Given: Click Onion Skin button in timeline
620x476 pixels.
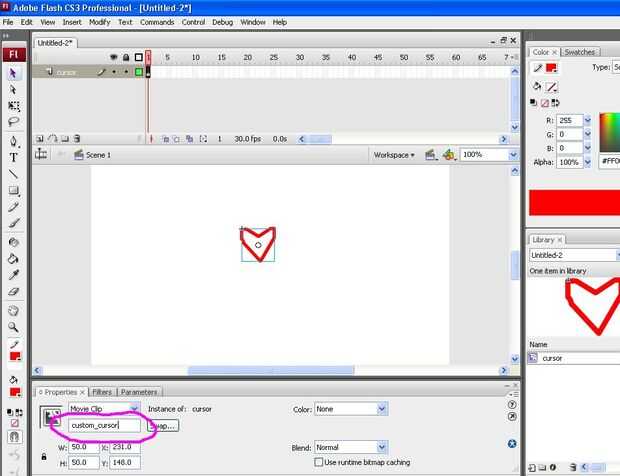Looking at the screenshot, I should pyautogui.click(x=166, y=139).
